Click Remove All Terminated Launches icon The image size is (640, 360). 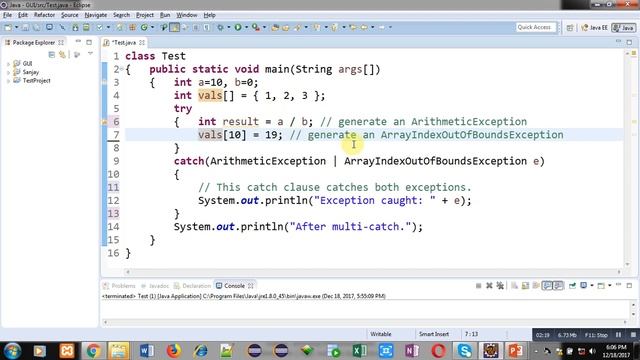(500, 286)
